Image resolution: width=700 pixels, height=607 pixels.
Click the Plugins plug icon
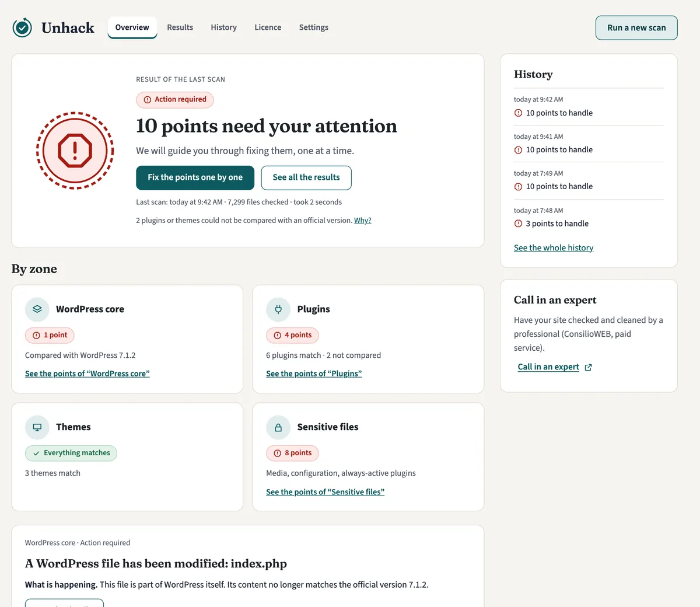pyautogui.click(x=278, y=309)
